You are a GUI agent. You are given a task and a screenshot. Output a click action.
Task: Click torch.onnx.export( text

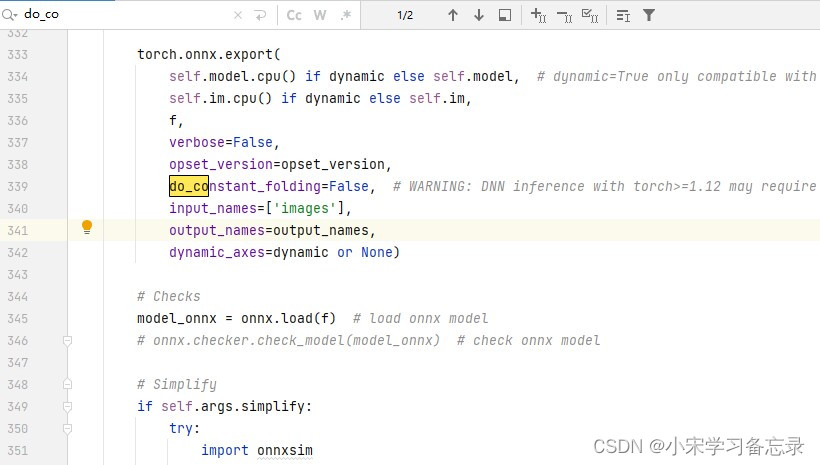[x=209, y=54]
